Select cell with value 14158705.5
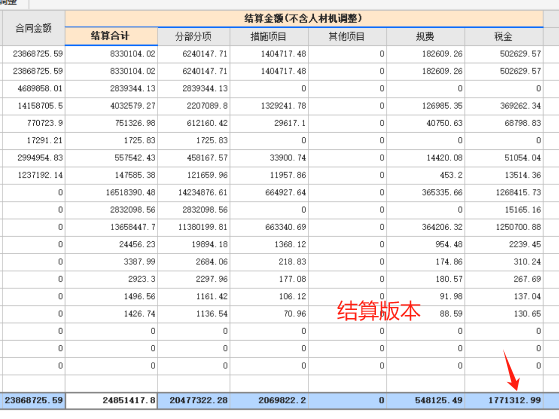This screenshot has height=419, width=559. (34, 106)
